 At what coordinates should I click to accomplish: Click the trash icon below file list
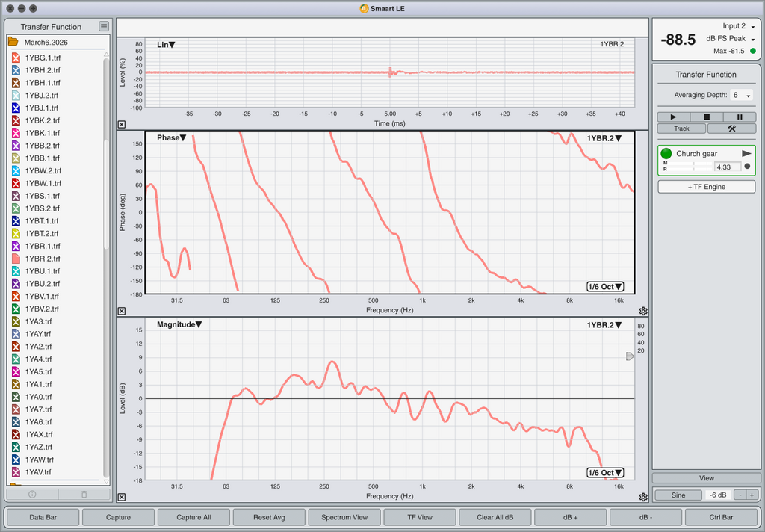click(x=84, y=495)
